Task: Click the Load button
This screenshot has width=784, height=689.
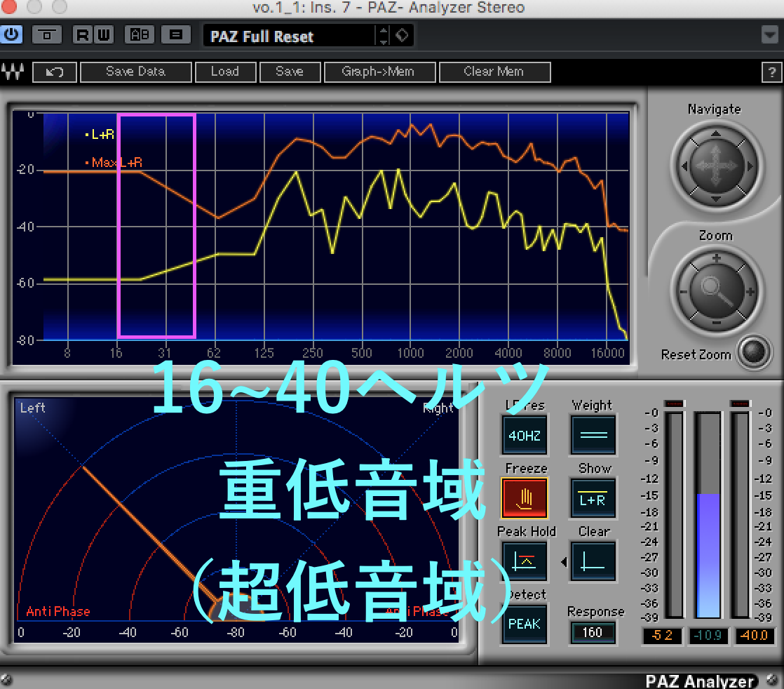Action: [225, 72]
